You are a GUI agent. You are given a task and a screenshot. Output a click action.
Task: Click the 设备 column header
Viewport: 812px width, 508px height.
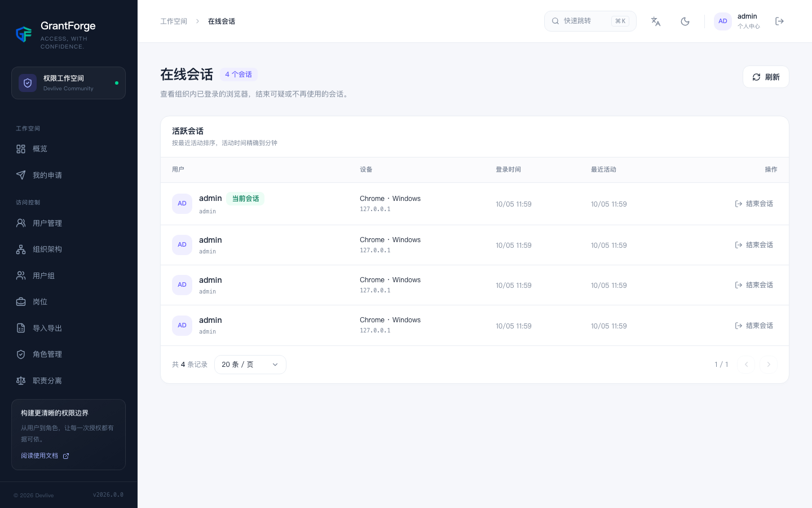coord(366,169)
